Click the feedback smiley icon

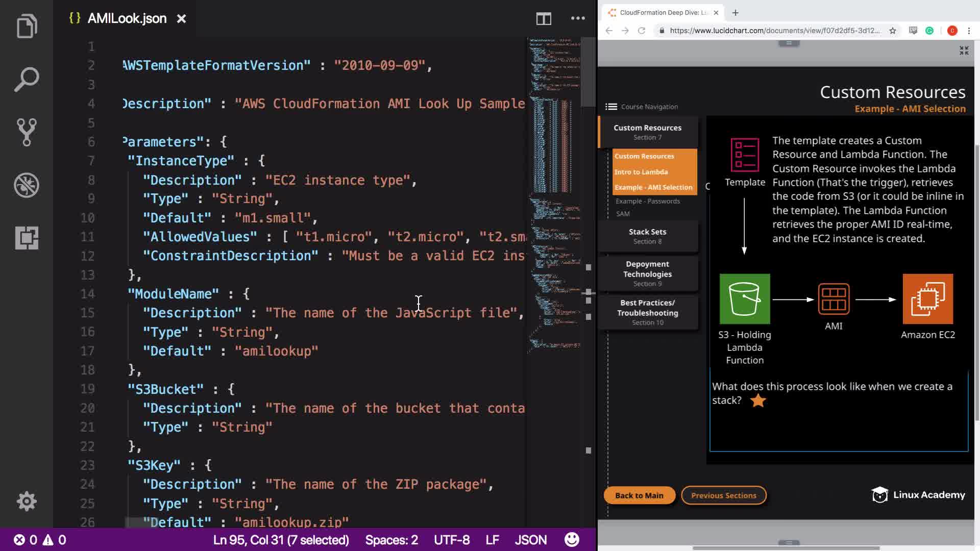click(572, 539)
